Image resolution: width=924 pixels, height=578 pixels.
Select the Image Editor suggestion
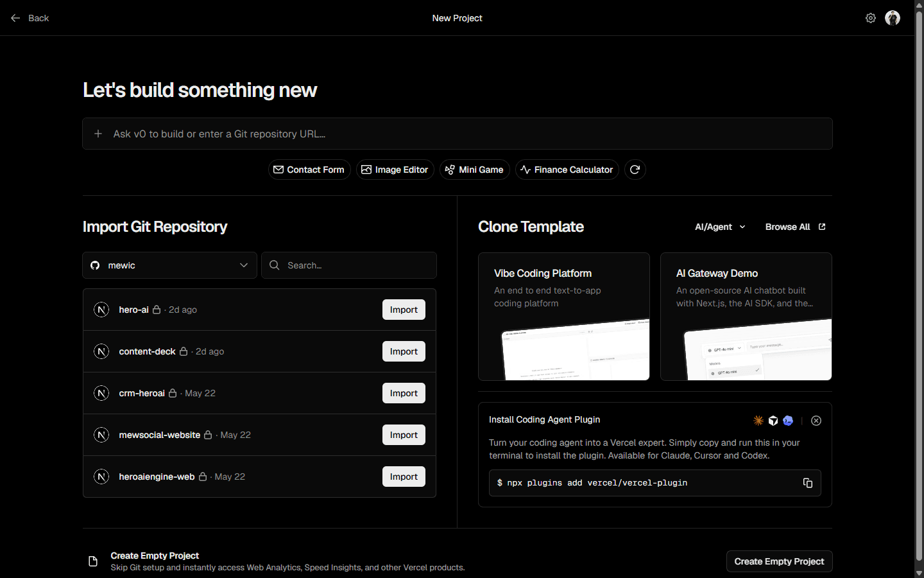[x=395, y=170]
